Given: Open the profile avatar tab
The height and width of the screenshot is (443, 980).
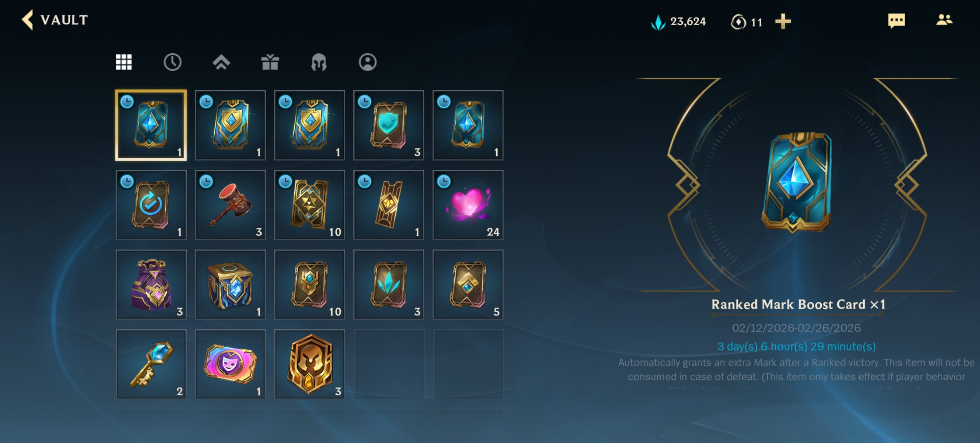Looking at the screenshot, I should click(367, 62).
